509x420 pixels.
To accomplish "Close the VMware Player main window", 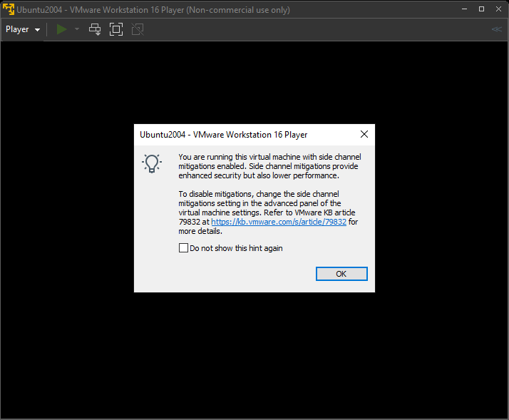I will (x=498, y=9).
